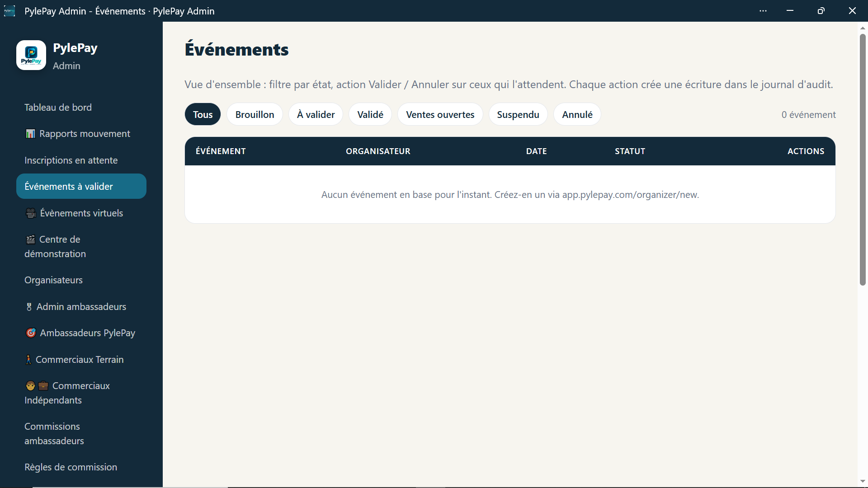Click the '0 événement' counter

coord(808,115)
